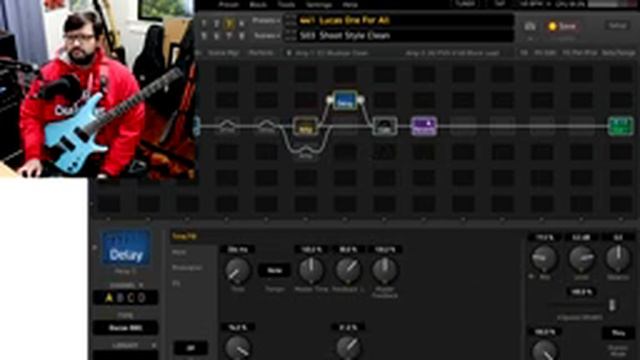Select channel A for the Delay block
The image size is (640, 360).
click(109, 298)
